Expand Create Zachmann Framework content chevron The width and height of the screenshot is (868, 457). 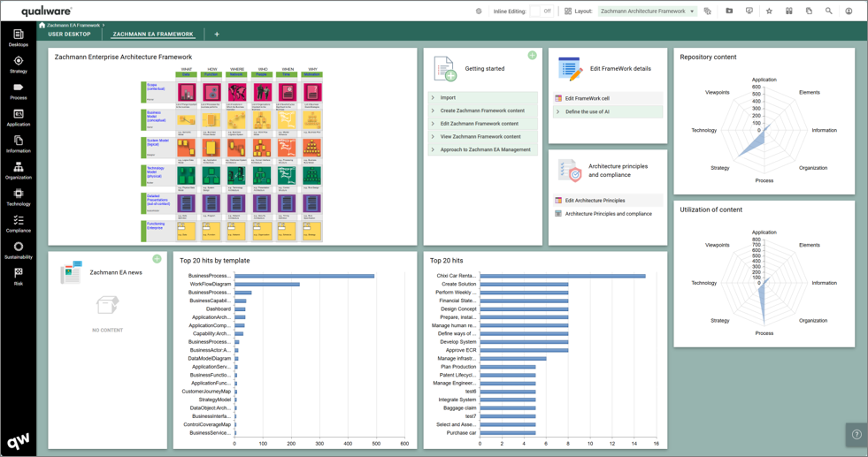pos(433,110)
